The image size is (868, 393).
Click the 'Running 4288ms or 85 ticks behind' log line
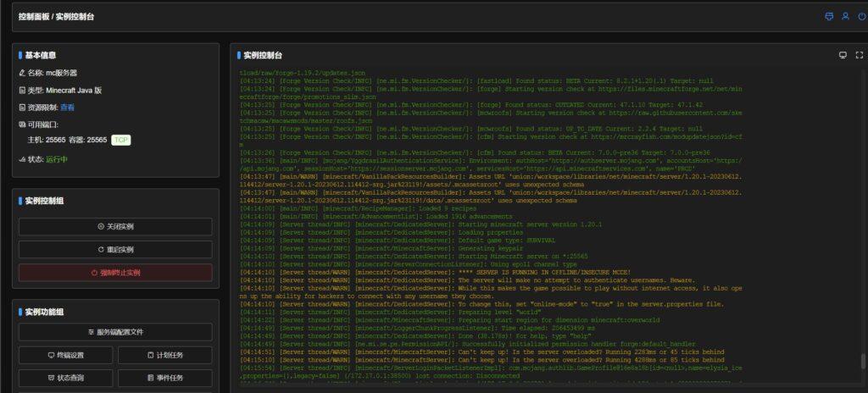[x=481, y=360]
